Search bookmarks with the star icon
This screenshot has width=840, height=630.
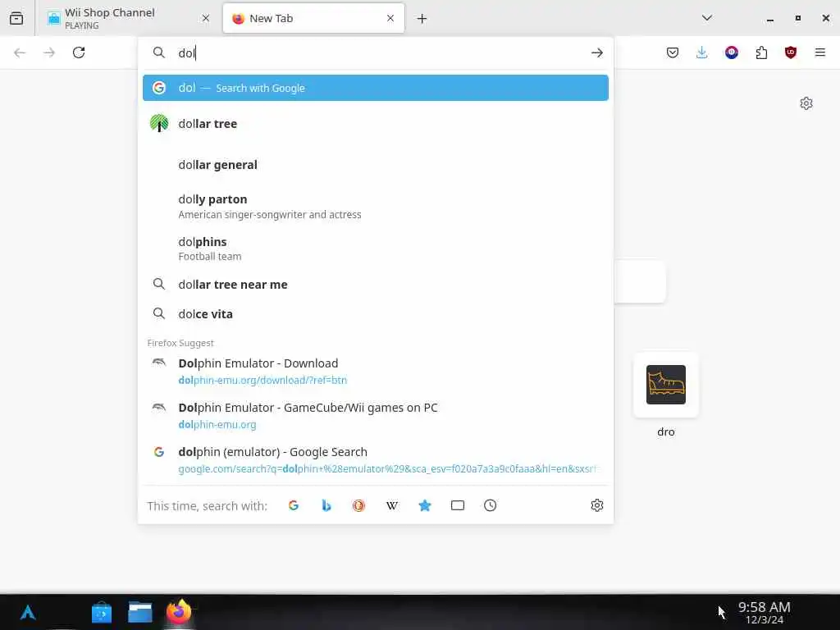[425, 505]
